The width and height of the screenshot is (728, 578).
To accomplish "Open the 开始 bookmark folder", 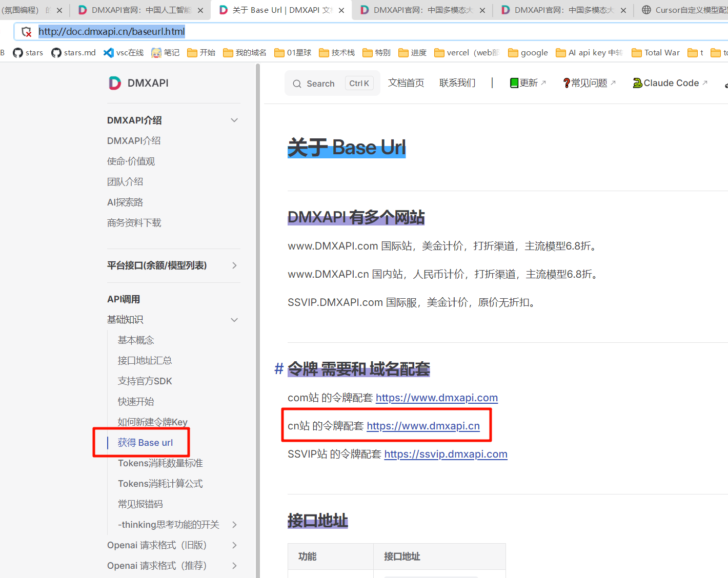I will coord(201,53).
